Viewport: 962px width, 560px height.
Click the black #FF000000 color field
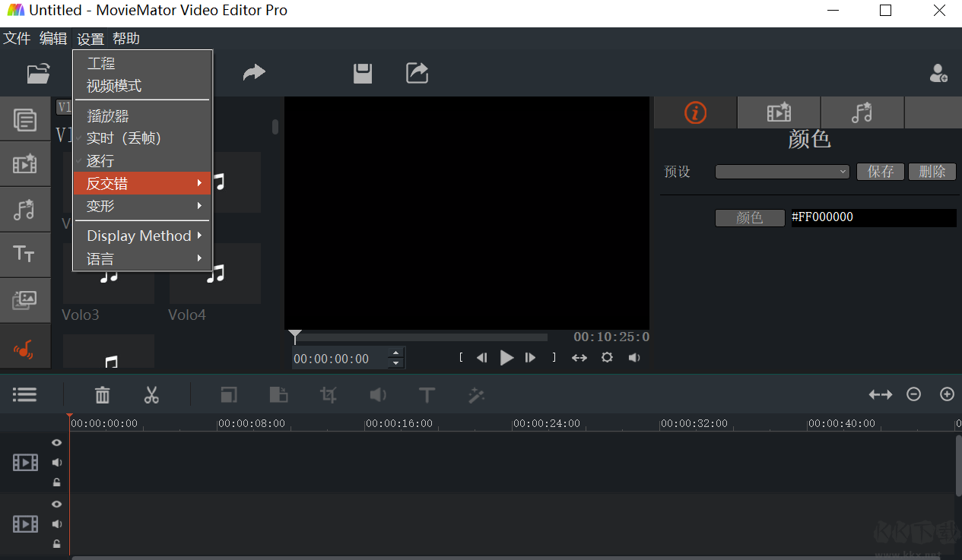pyautogui.click(x=873, y=218)
